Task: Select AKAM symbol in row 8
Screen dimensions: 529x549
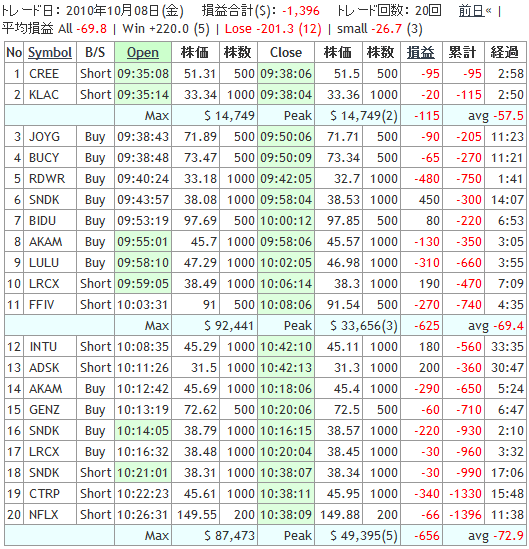Action: 46,242
